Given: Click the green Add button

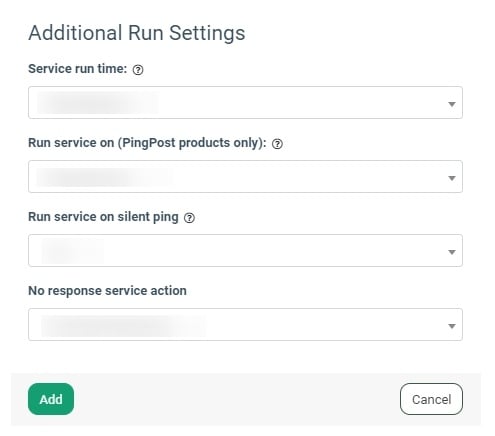Looking at the screenshot, I should point(51,399).
